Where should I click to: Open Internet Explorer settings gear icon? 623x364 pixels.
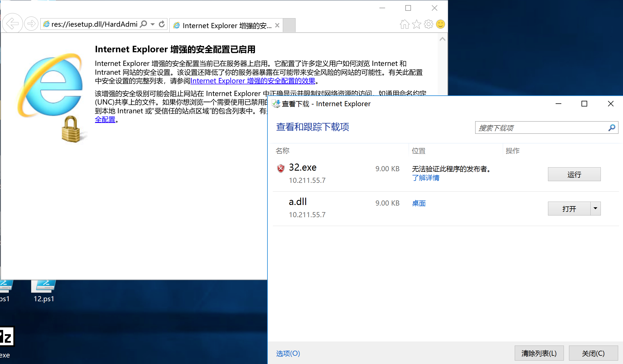(428, 24)
